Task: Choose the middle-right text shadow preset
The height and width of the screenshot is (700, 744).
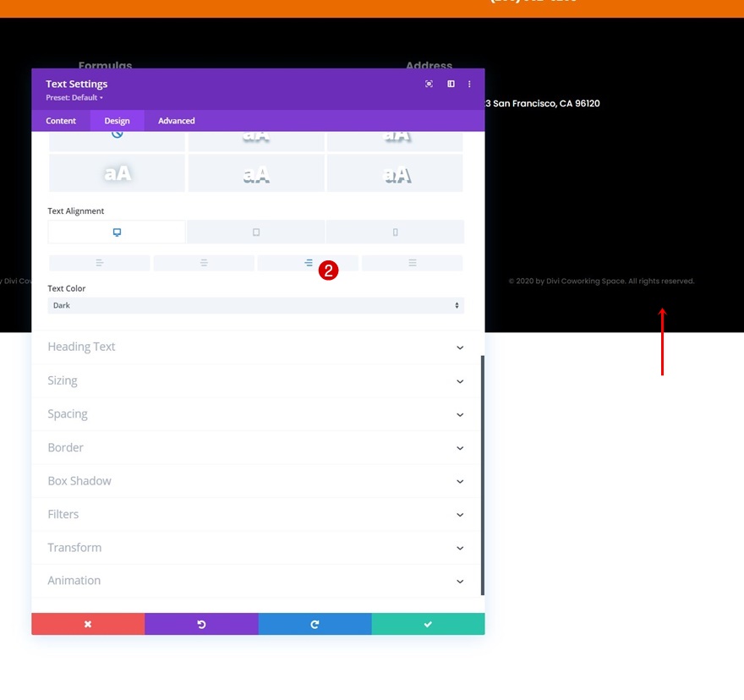Action: (396, 172)
